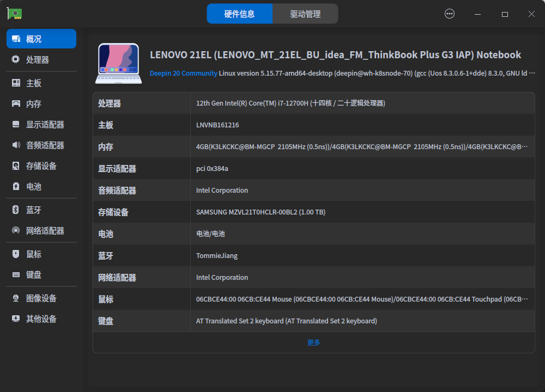Open the 其他设备 other devices icon
545x392 pixels.
[x=16, y=318]
